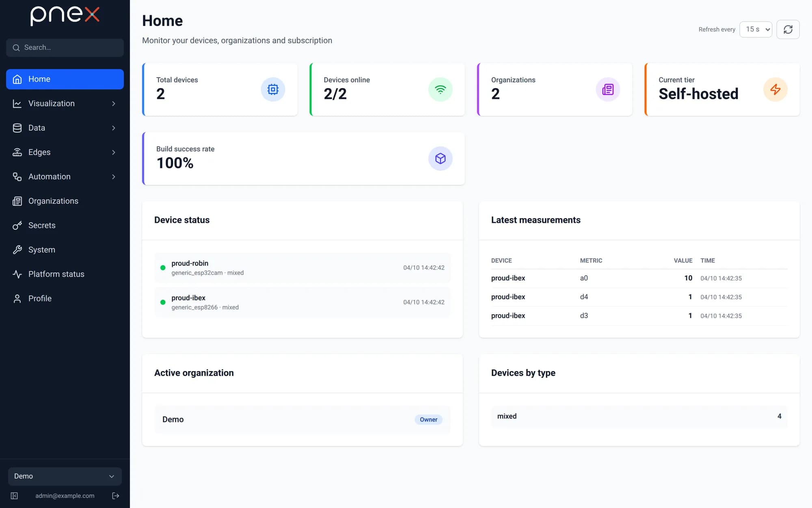Click the DEVICE column header

tap(501, 261)
